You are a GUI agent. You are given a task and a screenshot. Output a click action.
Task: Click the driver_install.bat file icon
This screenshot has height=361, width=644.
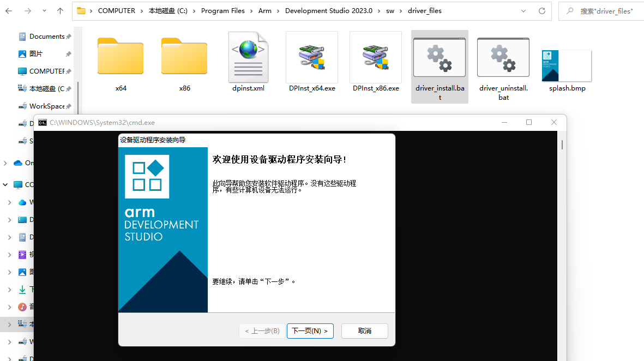pyautogui.click(x=439, y=58)
